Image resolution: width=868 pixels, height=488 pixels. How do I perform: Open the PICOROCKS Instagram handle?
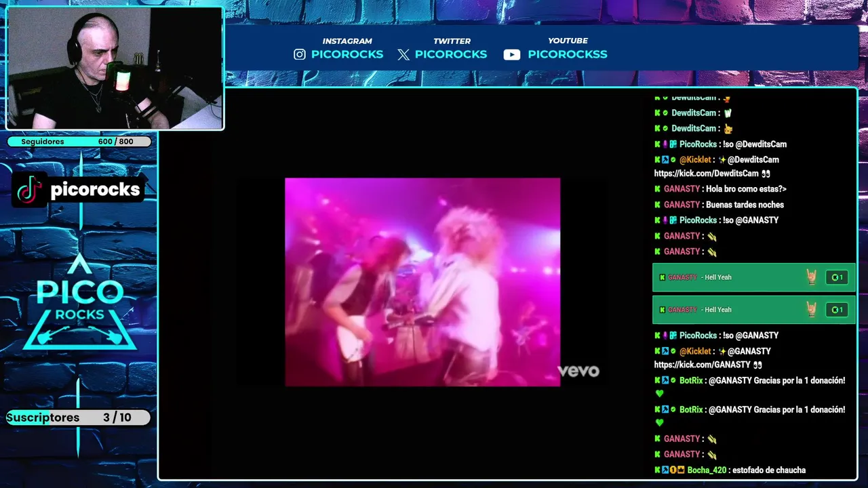347,54
